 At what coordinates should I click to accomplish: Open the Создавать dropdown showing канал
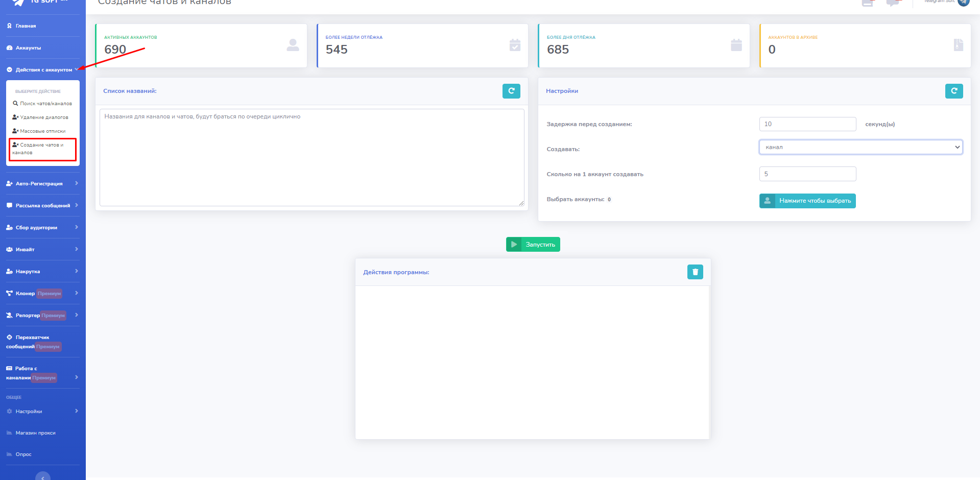[861, 147]
